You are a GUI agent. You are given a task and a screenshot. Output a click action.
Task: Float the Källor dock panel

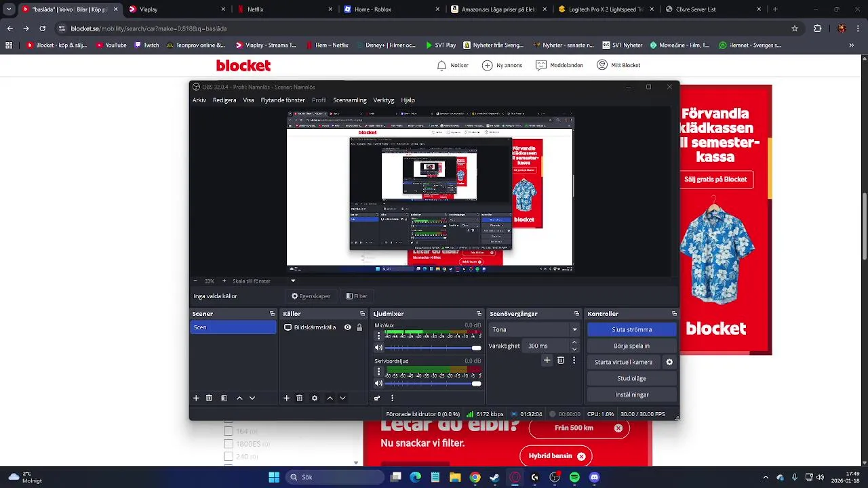point(363,314)
